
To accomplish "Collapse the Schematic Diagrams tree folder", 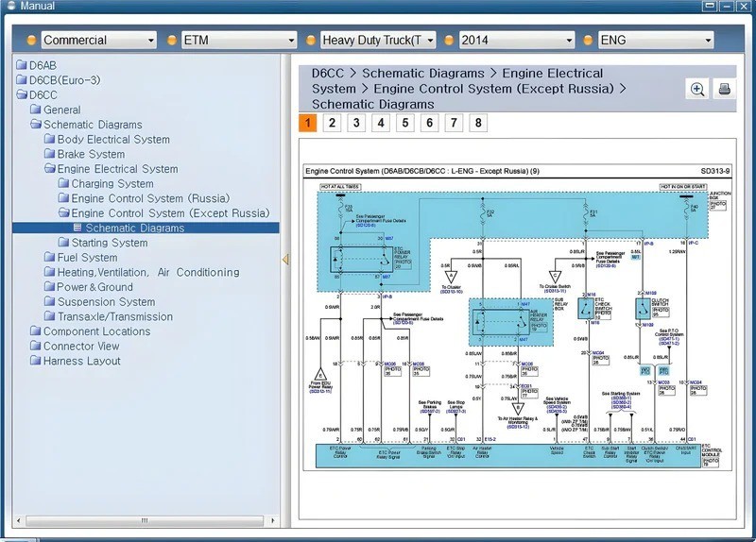I will click(x=35, y=125).
